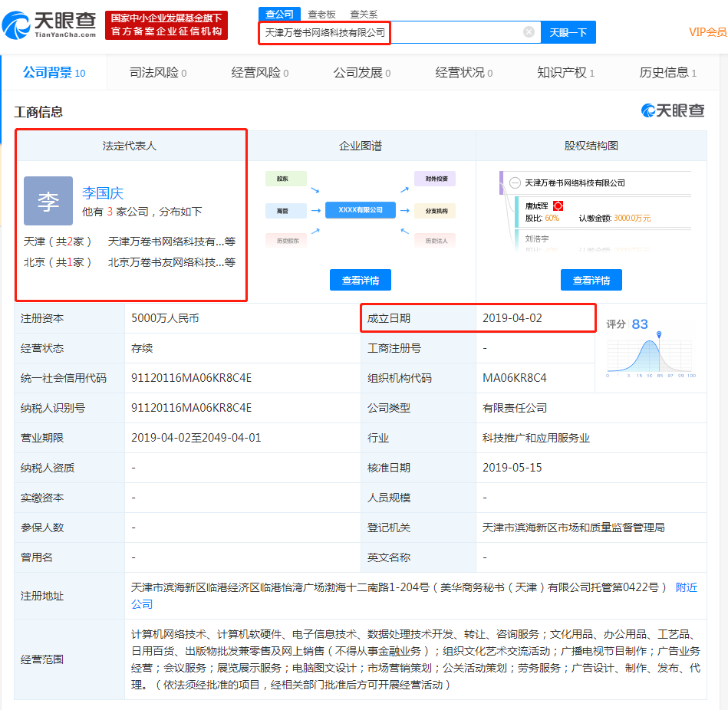Image resolution: width=728 pixels, height=710 pixels.
Task: Click the red 官方备案企业征信机构 banner
Action: [x=166, y=25]
